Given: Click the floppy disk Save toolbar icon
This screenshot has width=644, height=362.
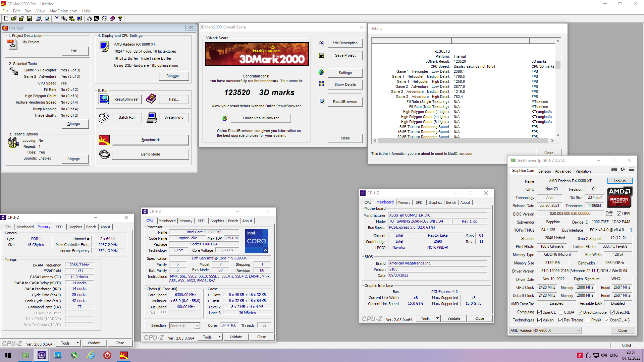Looking at the screenshot, I should click(29, 19).
